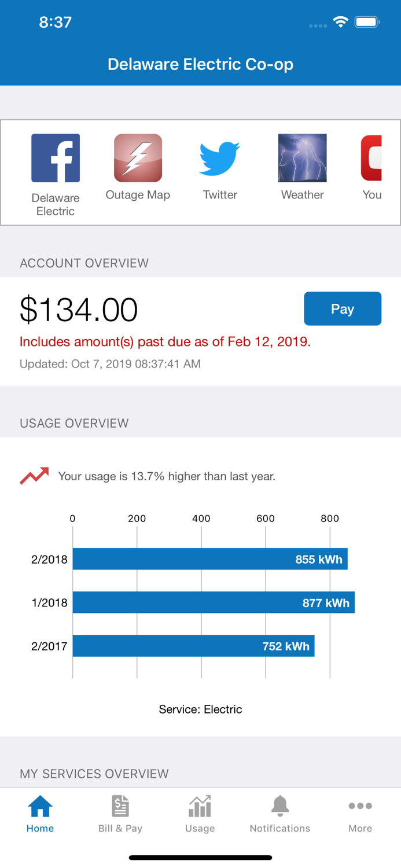
Task: Tap the usage 13.7% higher message
Action: click(167, 476)
